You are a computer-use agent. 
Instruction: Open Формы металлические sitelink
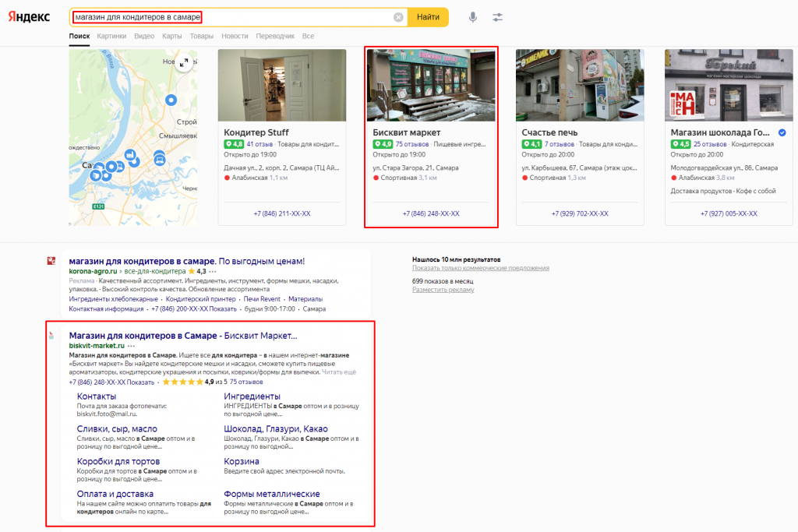272,494
